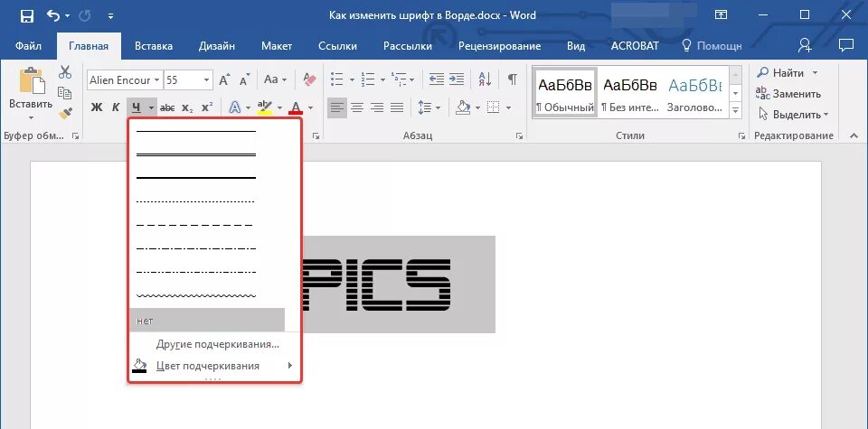Open the borders button
Screen dimensions: 868x429
click(x=494, y=107)
